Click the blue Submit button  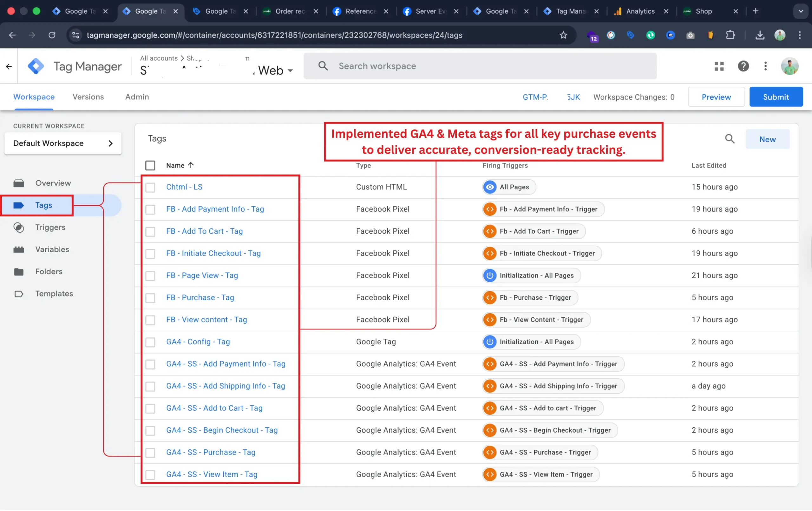tap(776, 97)
